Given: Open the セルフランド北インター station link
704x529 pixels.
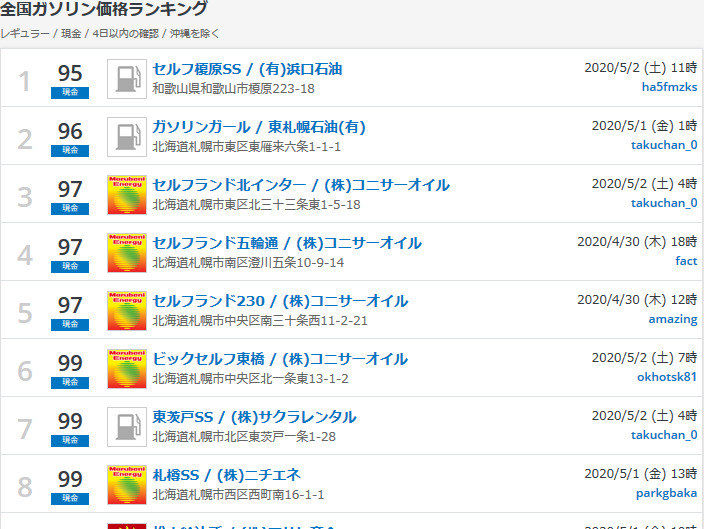Looking at the screenshot, I should [x=301, y=185].
